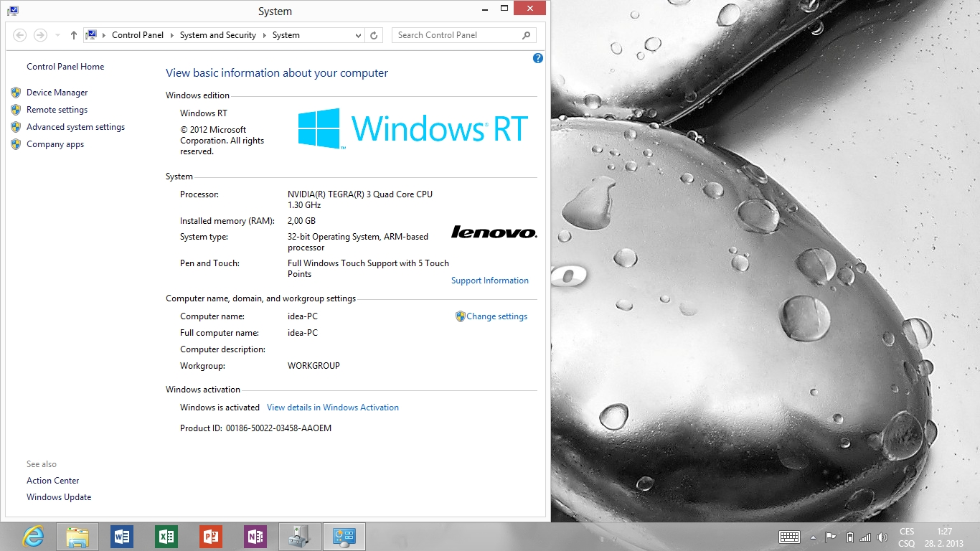The height and width of the screenshot is (551, 980).
Task: Click the search magnifier icon
Action: coord(526,34)
